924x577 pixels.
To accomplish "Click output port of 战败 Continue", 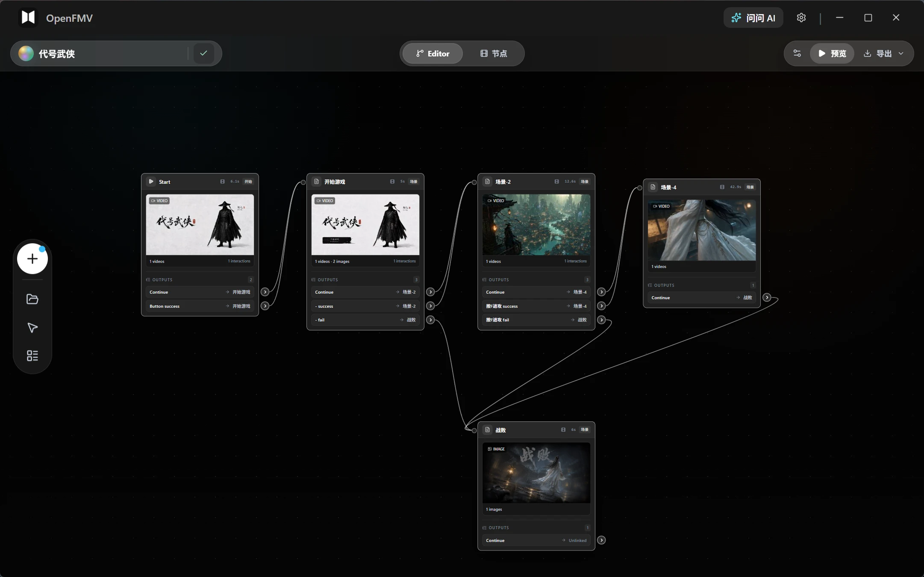I will point(601,540).
